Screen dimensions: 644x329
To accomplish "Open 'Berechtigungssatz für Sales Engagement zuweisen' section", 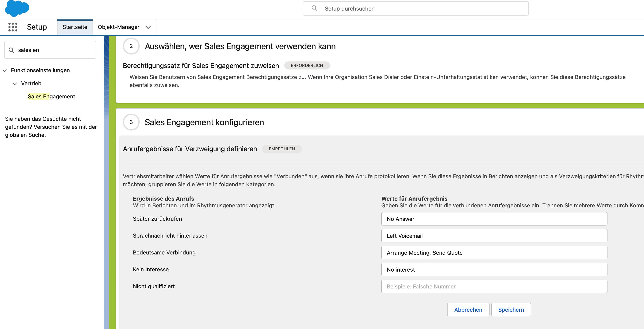I will click(x=201, y=65).
